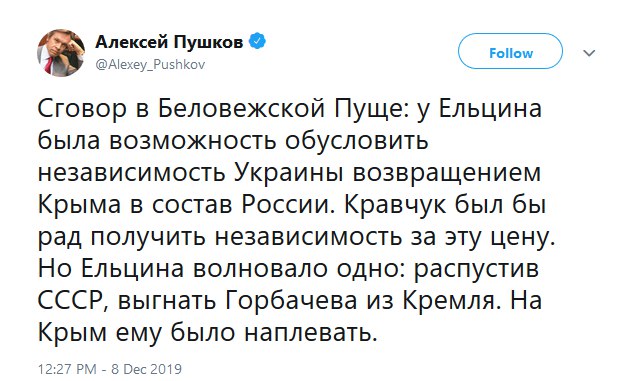The width and height of the screenshot is (634, 381).
Task: Click the 8 Dec 2019 date
Action: tap(146, 369)
